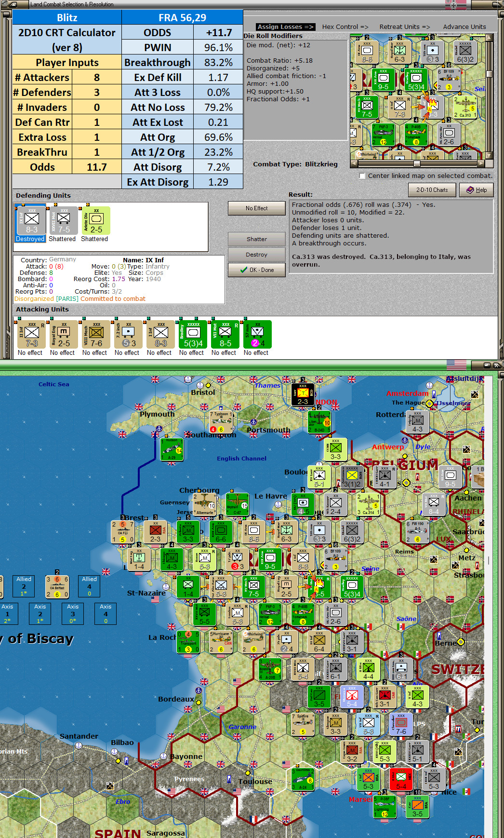Viewport: 504px width, 838px height.
Task: Click Ca.313 bomber in the linked mini map
Action: point(464,108)
